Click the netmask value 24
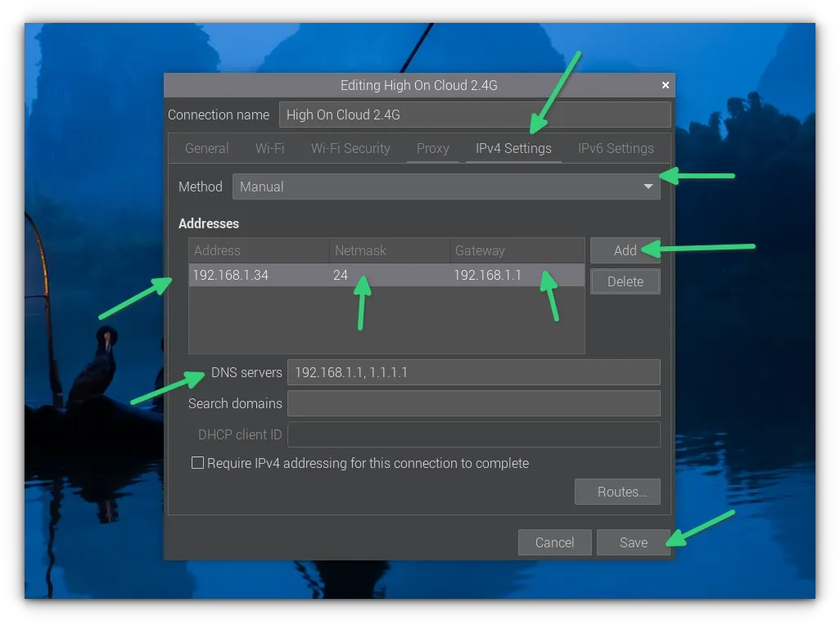 point(341,276)
